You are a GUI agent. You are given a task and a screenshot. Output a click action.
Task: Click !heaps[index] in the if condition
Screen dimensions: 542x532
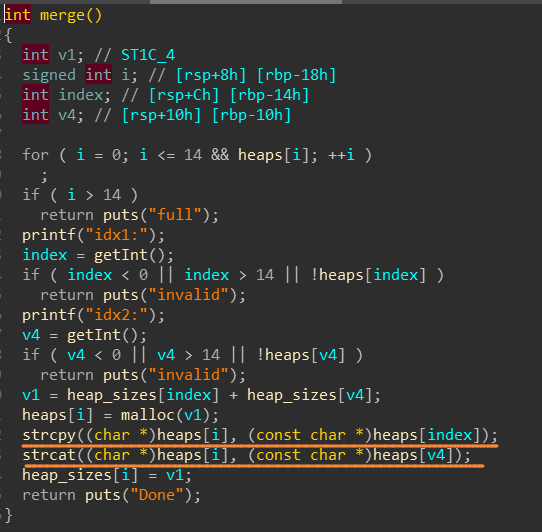coord(368,275)
